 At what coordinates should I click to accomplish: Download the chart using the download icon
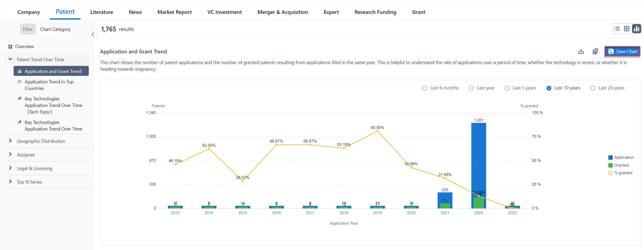[x=581, y=51]
